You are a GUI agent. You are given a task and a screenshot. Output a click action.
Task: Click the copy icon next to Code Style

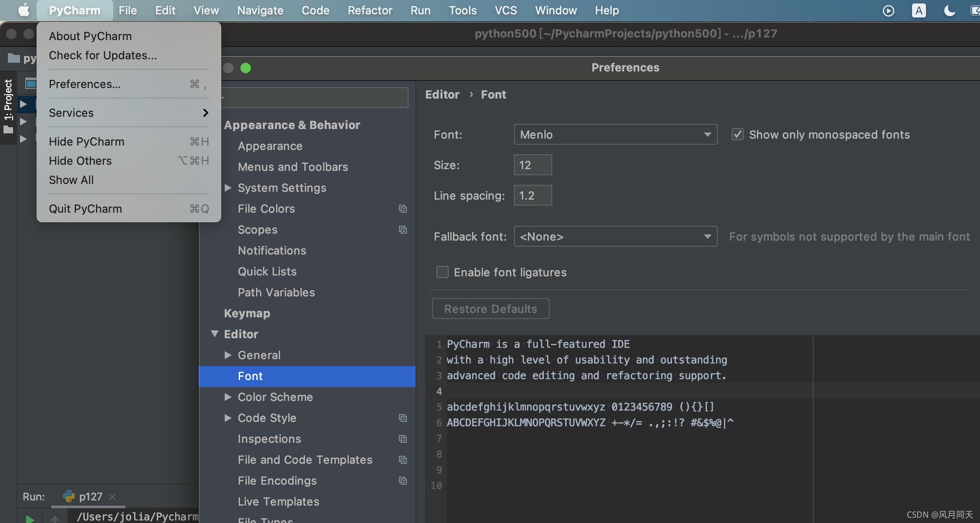(403, 418)
